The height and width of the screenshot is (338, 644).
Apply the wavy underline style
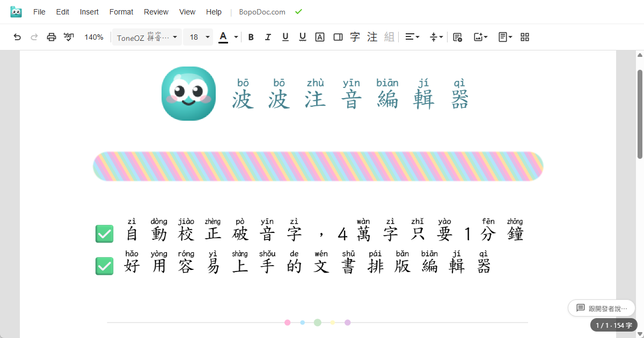click(x=302, y=37)
